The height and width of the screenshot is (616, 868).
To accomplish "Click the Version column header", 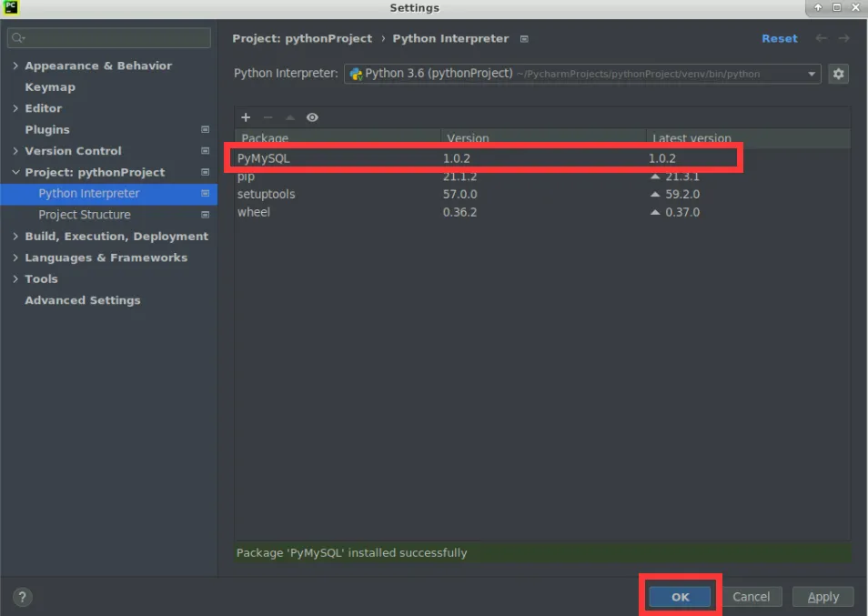I will [543, 137].
